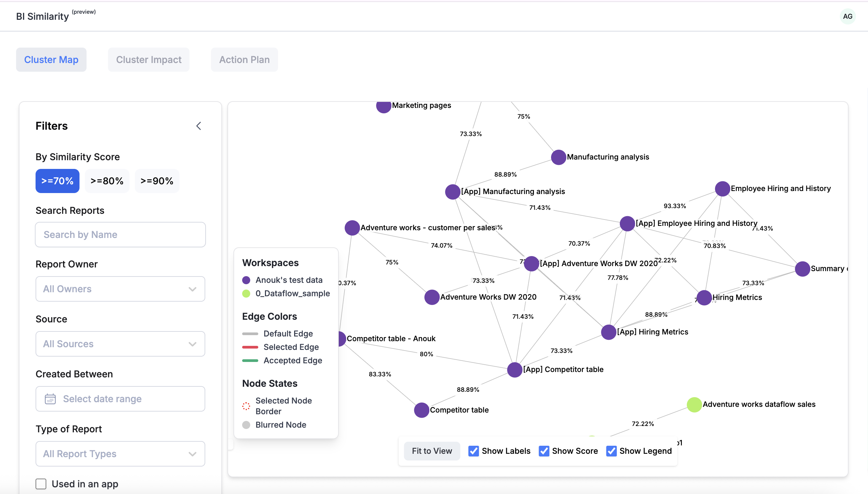
Task: Select the >=80% similarity filter
Action: click(x=107, y=181)
